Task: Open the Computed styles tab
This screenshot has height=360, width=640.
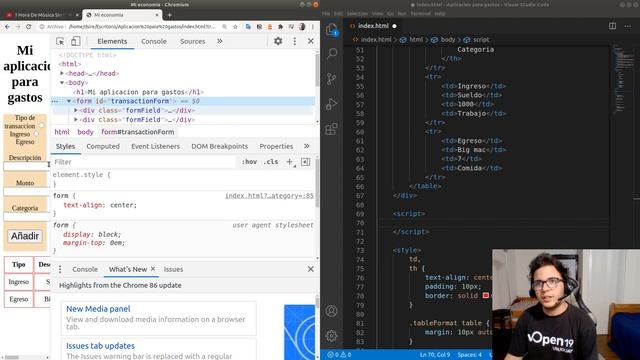Action: point(103,146)
